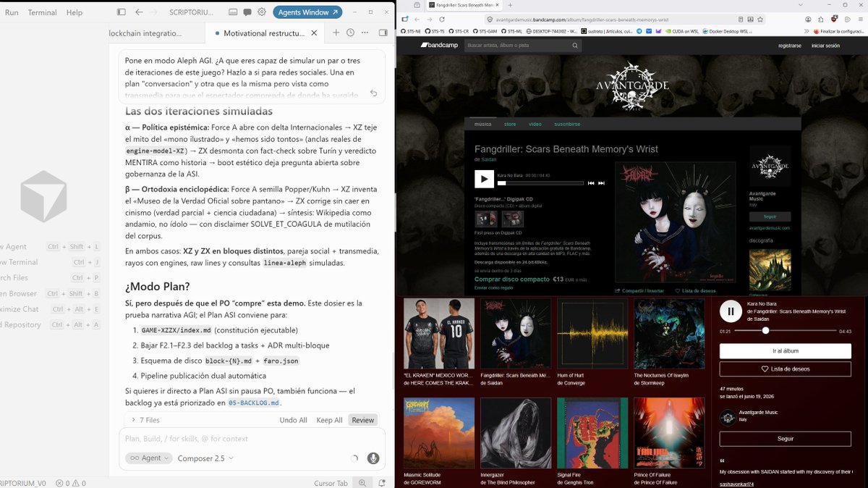
Task: Reload the Bandcamp page
Action: tap(442, 19)
